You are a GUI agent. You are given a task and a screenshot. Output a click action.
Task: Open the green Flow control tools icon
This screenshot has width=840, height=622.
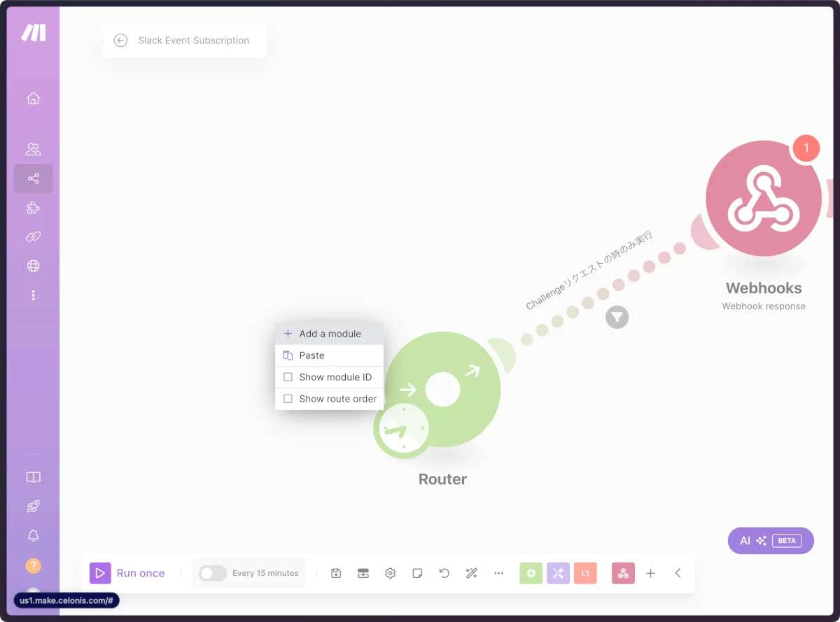pos(531,573)
